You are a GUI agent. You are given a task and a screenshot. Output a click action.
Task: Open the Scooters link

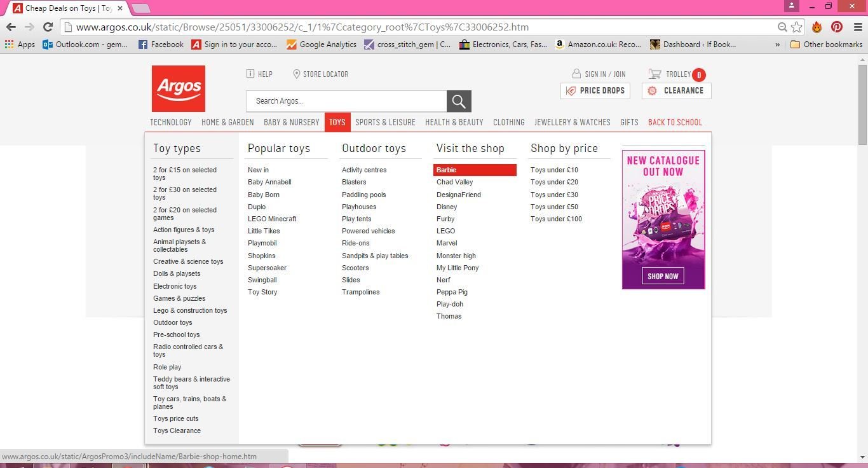click(355, 268)
